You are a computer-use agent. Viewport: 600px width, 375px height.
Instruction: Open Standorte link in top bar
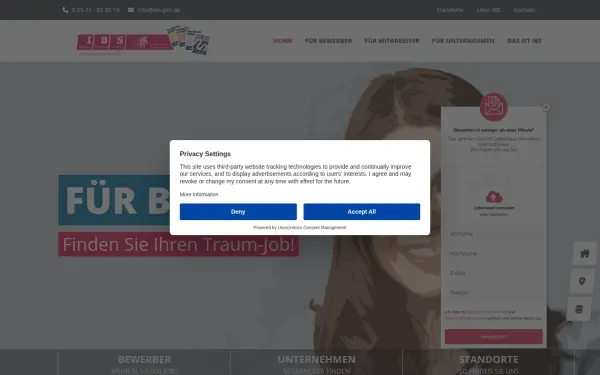coord(450,10)
